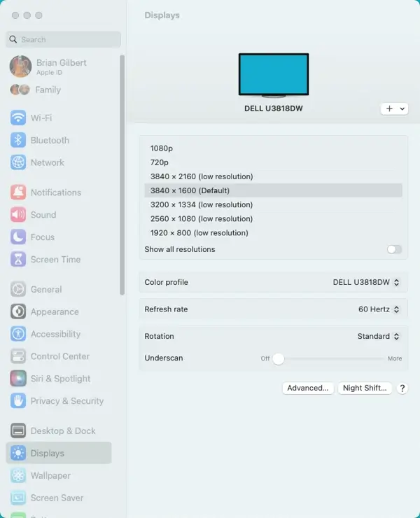Click the Family sidebar label
This screenshot has width=420, height=518.
click(48, 90)
